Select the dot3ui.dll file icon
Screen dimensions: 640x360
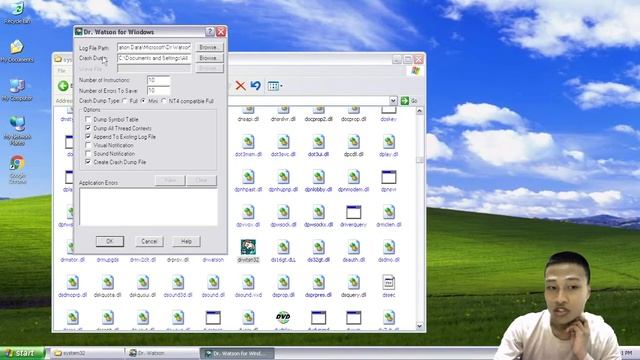318,142
